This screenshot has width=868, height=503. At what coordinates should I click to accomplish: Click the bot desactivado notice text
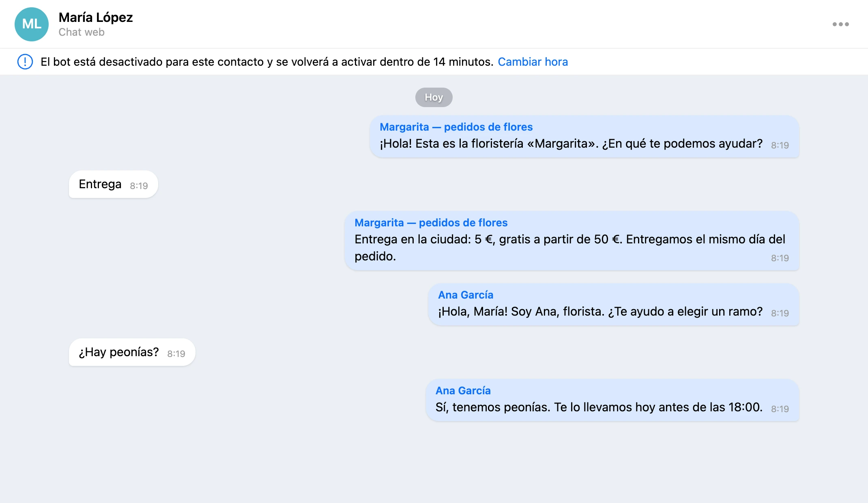267,62
